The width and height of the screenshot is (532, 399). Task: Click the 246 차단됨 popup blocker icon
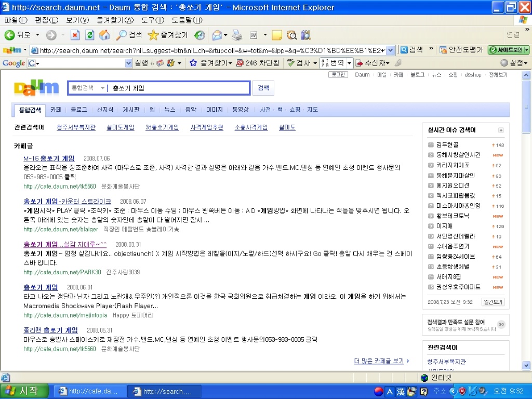click(x=240, y=63)
